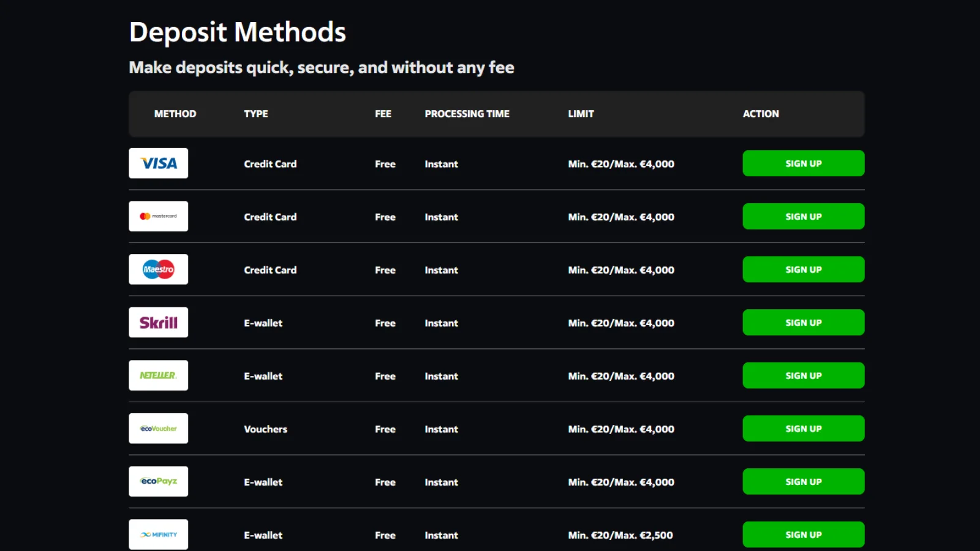Screen dimensions: 980x551
Task: Select Credit Card text in Mastercard row
Action: coord(270,217)
